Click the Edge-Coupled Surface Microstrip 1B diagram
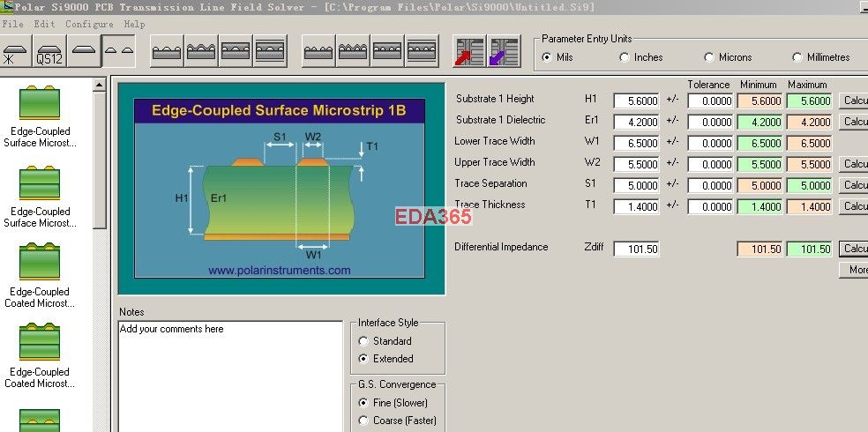868x432 pixels. coord(280,188)
